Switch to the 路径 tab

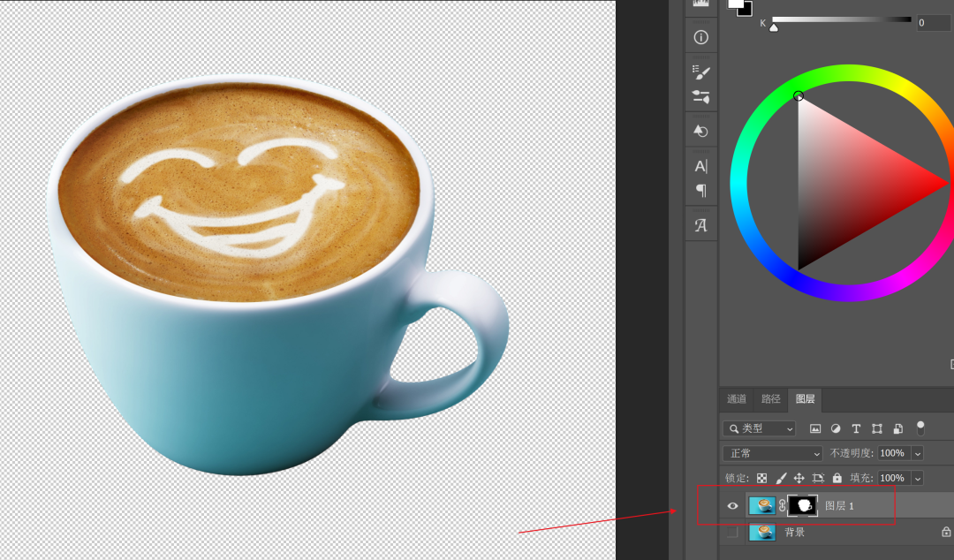(771, 399)
